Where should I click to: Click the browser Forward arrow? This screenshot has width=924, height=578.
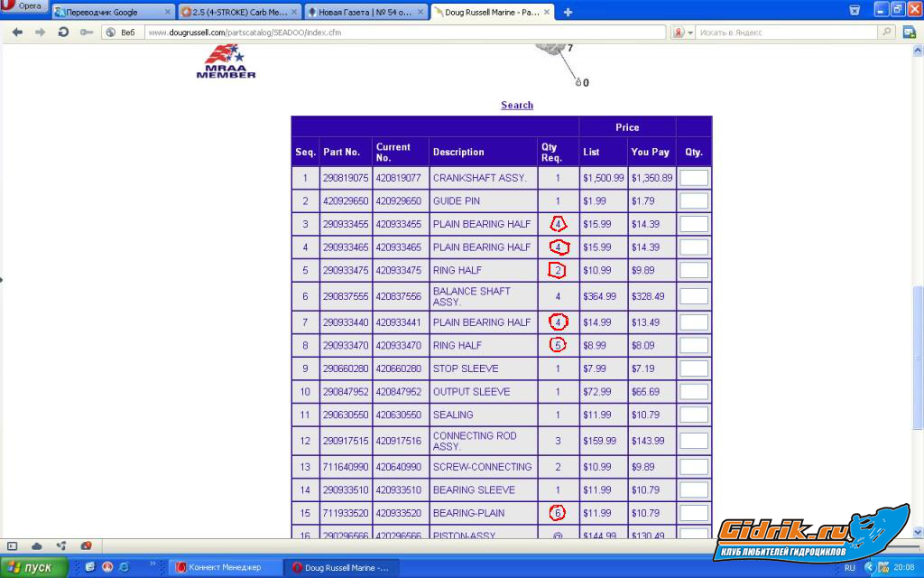(40, 32)
